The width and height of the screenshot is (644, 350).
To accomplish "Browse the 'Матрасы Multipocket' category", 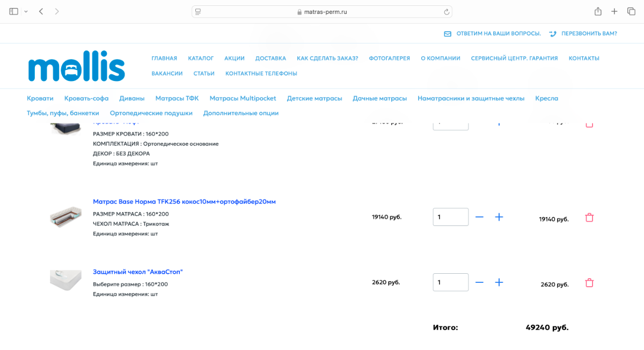I will click(243, 98).
